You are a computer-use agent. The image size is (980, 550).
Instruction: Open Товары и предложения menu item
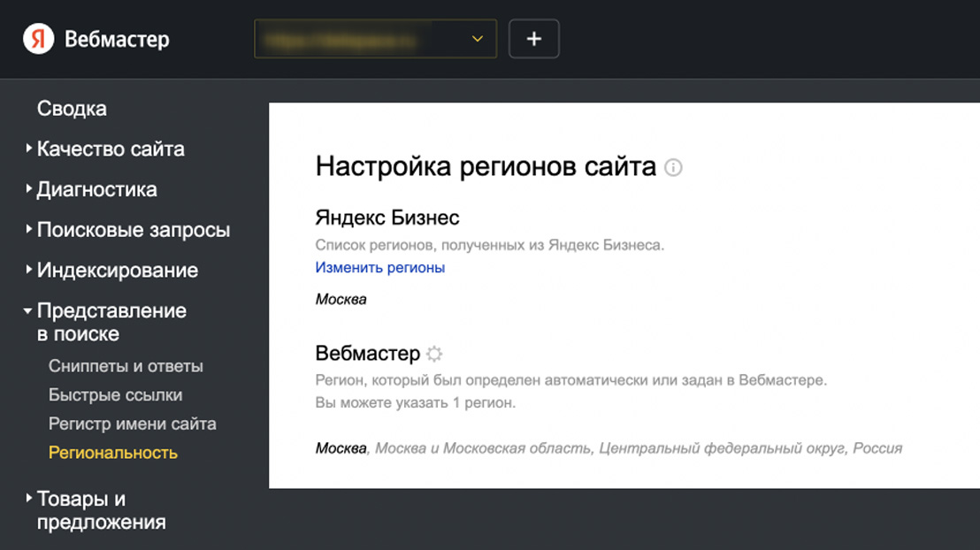101,510
